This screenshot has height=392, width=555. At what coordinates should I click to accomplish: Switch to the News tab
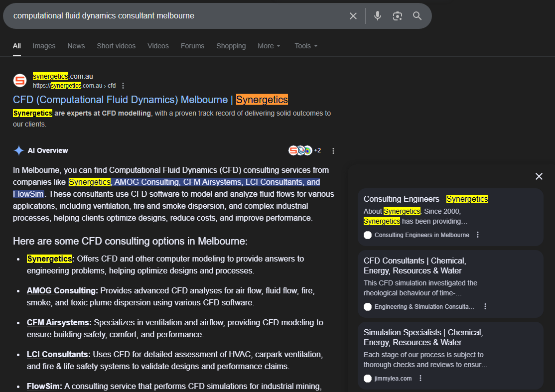pos(76,46)
